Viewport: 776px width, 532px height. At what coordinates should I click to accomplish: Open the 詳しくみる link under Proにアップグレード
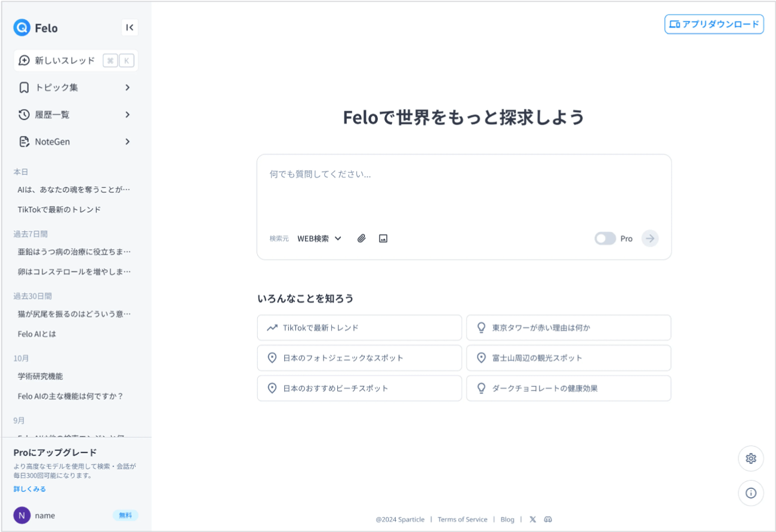click(29, 488)
